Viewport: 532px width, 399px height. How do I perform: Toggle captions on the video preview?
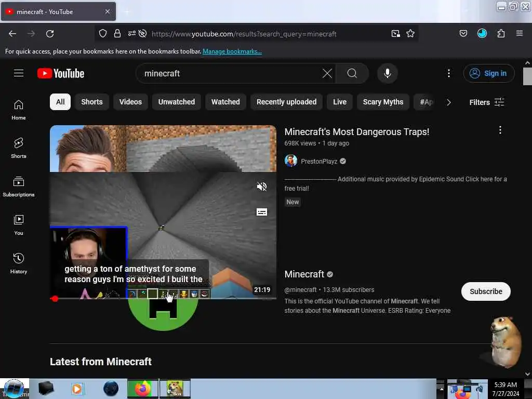(262, 212)
